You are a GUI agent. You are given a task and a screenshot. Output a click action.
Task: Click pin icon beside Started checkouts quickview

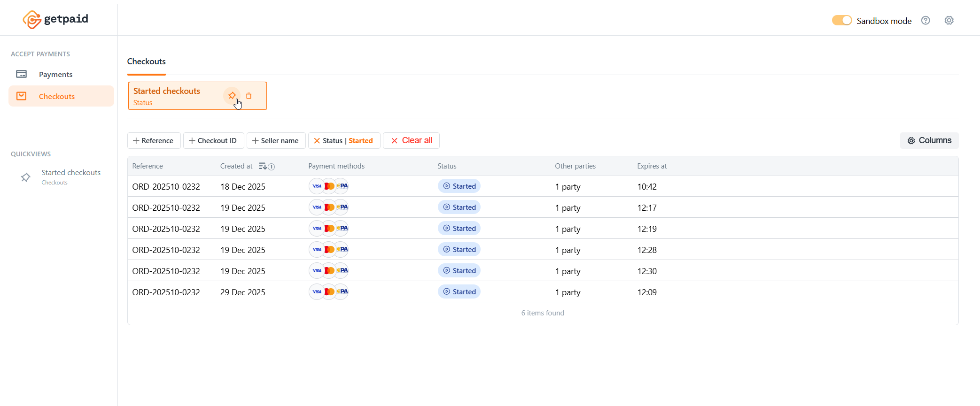[x=26, y=177]
